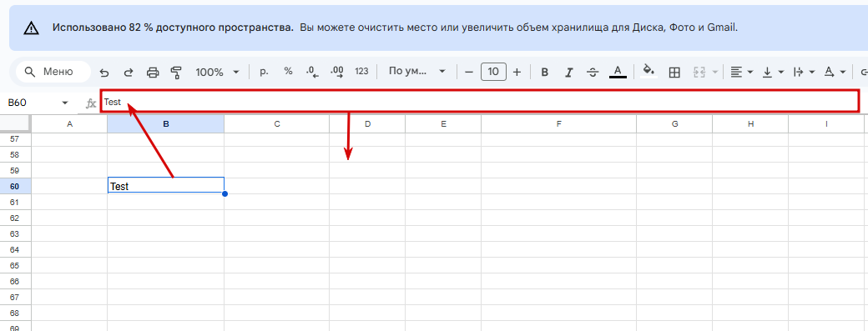Select column A header
This screenshot has height=331, width=868.
pyautogui.click(x=69, y=124)
